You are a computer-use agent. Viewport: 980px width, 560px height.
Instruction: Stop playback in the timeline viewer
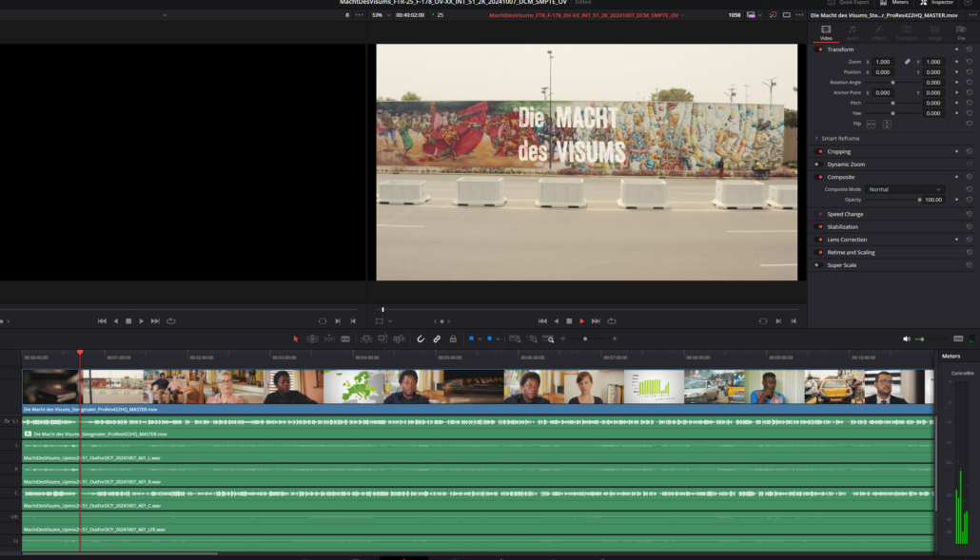(569, 321)
